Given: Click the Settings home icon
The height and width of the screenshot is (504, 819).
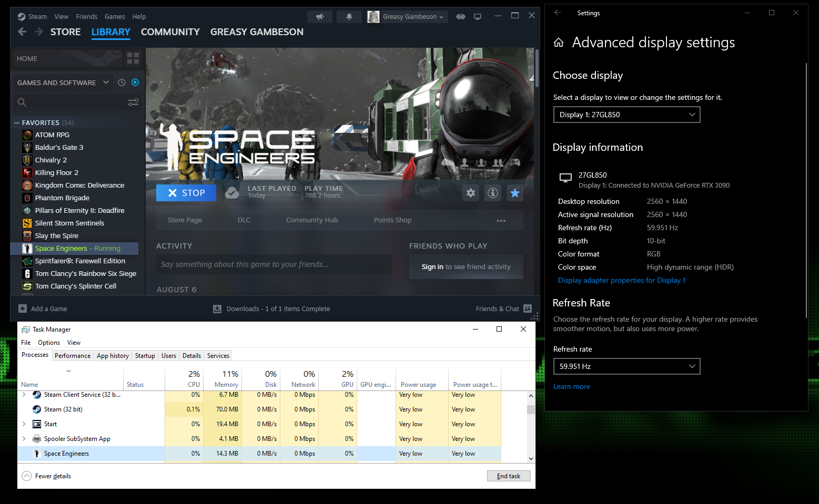Looking at the screenshot, I should coord(559,43).
